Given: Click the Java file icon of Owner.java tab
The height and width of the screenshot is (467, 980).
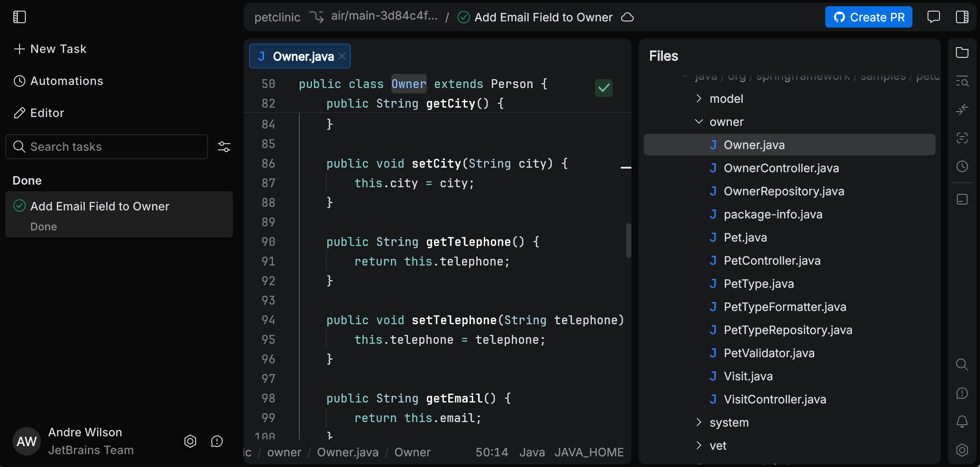Looking at the screenshot, I should [261, 56].
